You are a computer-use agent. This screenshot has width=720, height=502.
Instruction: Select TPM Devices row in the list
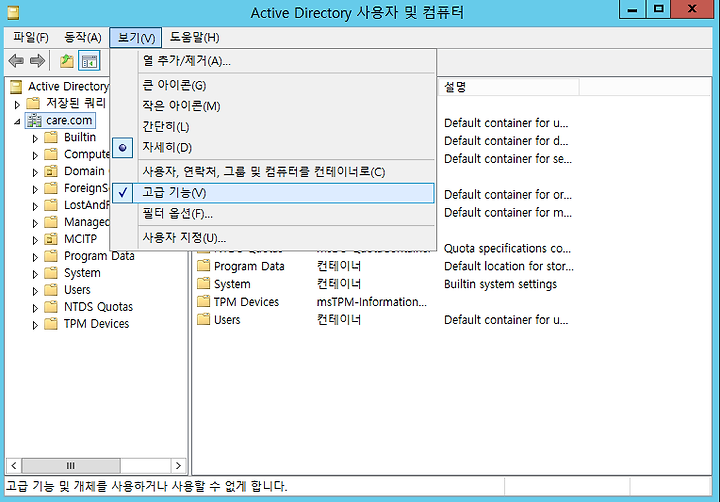click(x=246, y=302)
